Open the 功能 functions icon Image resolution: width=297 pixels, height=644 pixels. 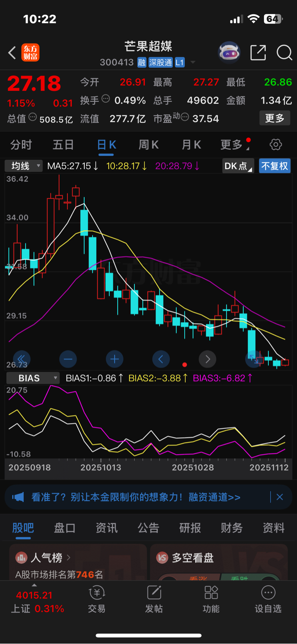point(211,599)
